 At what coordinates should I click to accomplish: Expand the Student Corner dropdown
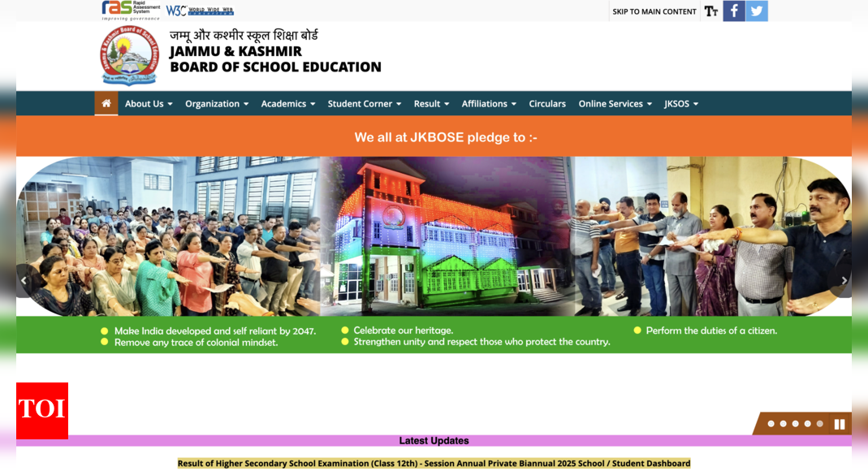[x=365, y=103]
